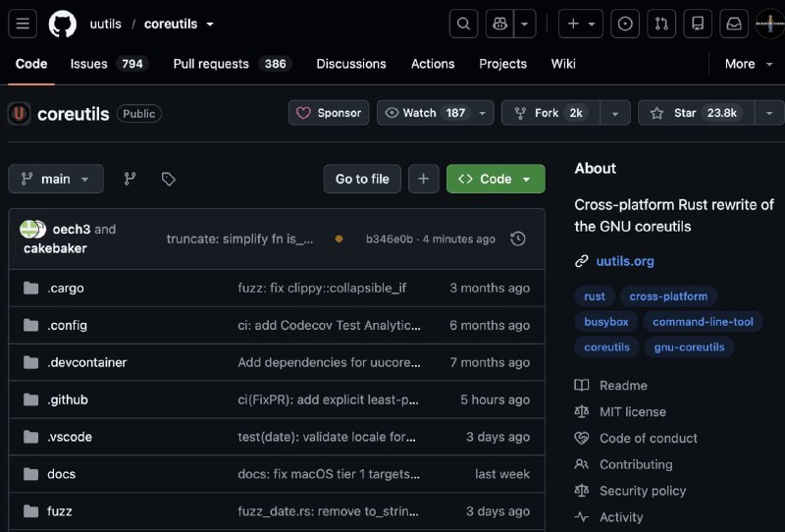The height and width of the screenshot is (532, 785).
Task: Click the Go to file field
Action: click(x=362, y=179)
